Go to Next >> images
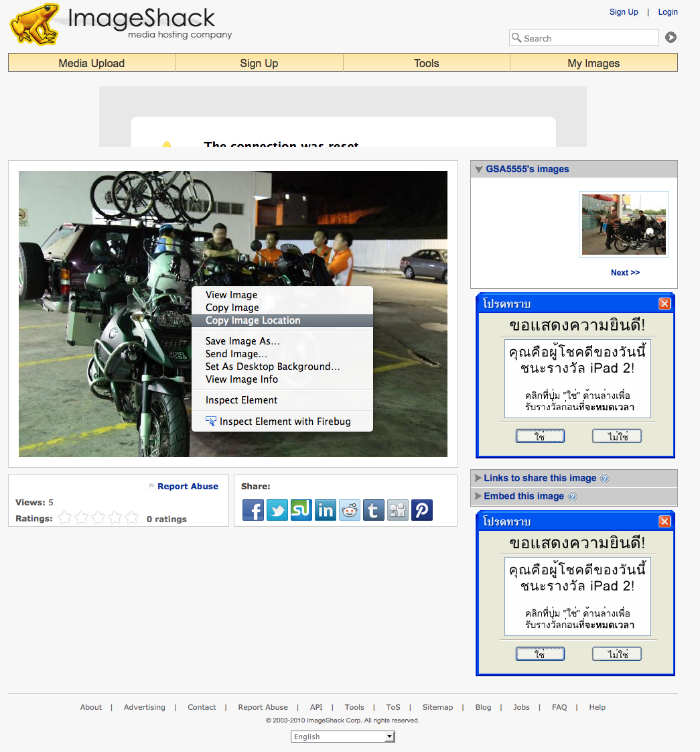Image resolution: width=700 pixels, height=752 pixels. point(625,272)
